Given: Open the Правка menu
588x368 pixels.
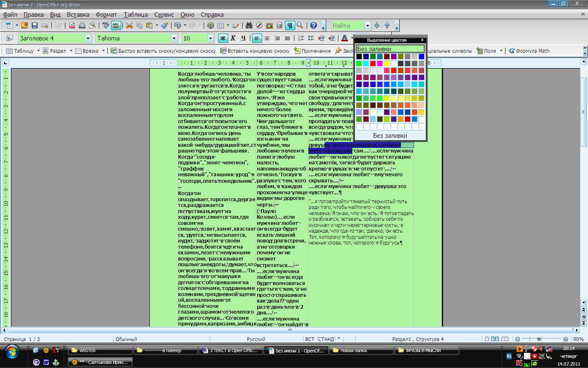Looking at the screenshot, I should (33, 15).
